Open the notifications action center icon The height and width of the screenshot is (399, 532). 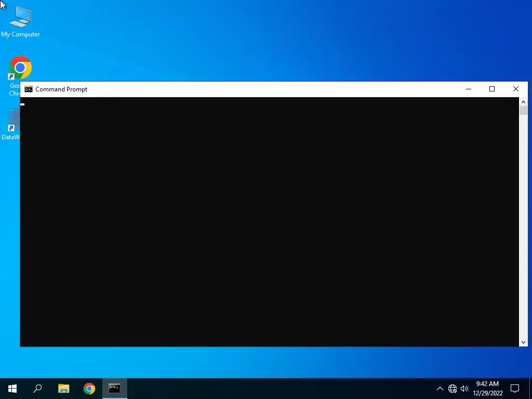pyautogui.click(x=515, y=389)
